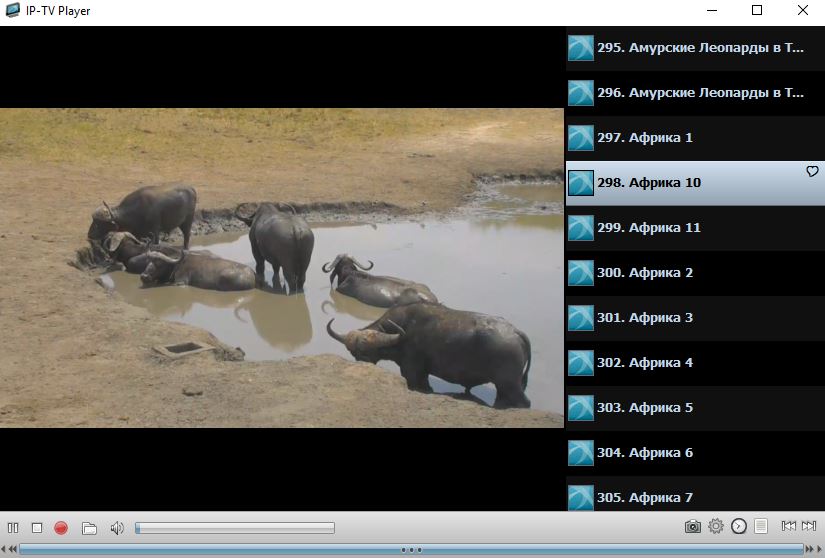Viewport: 825px width, 558px height.
Task: Select channel 305. Африка 7
Action: tap(695, 494)
